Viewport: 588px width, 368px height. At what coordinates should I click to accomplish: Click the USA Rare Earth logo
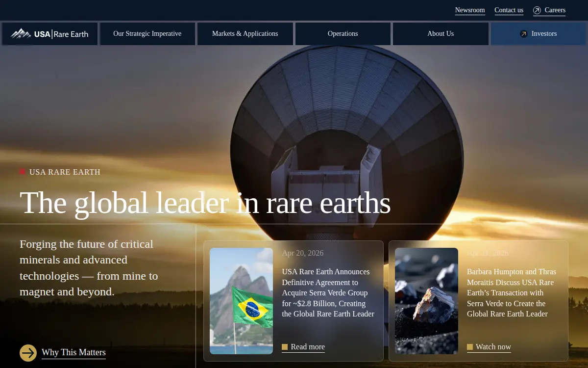point(49,34)
